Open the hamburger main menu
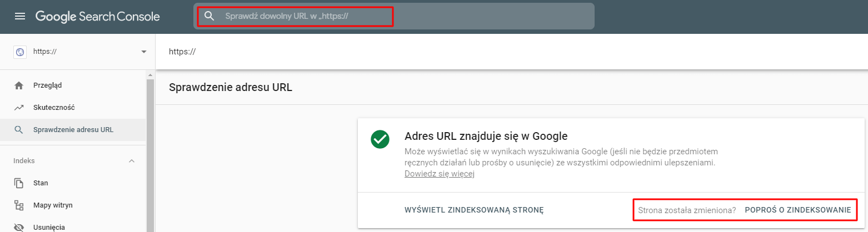868x232 pixels. [x=20, y=17]
